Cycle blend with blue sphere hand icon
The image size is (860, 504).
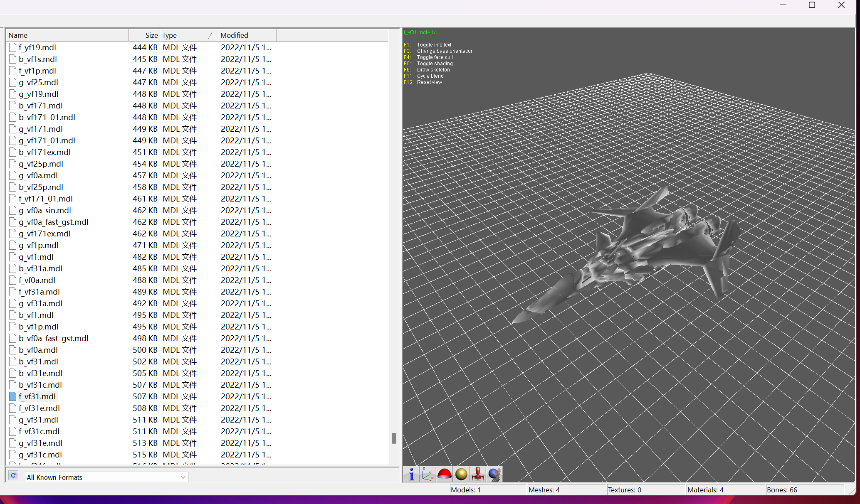coord(494,474)
